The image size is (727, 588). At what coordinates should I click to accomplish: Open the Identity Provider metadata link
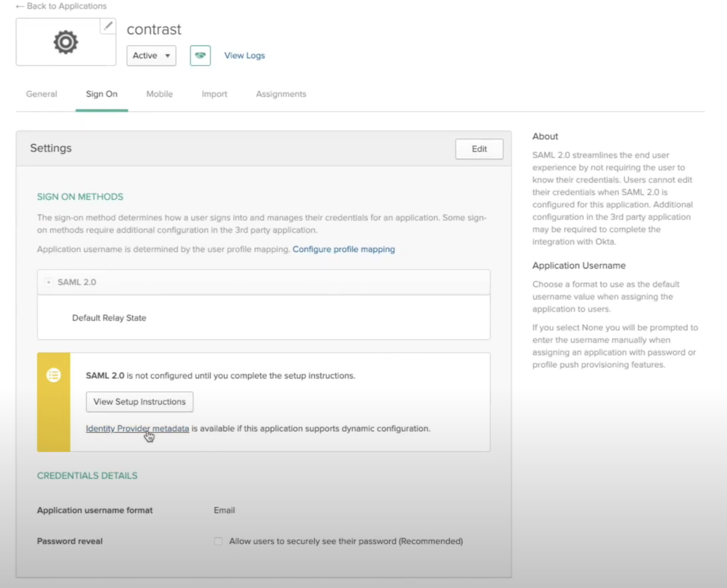(137, 429)
